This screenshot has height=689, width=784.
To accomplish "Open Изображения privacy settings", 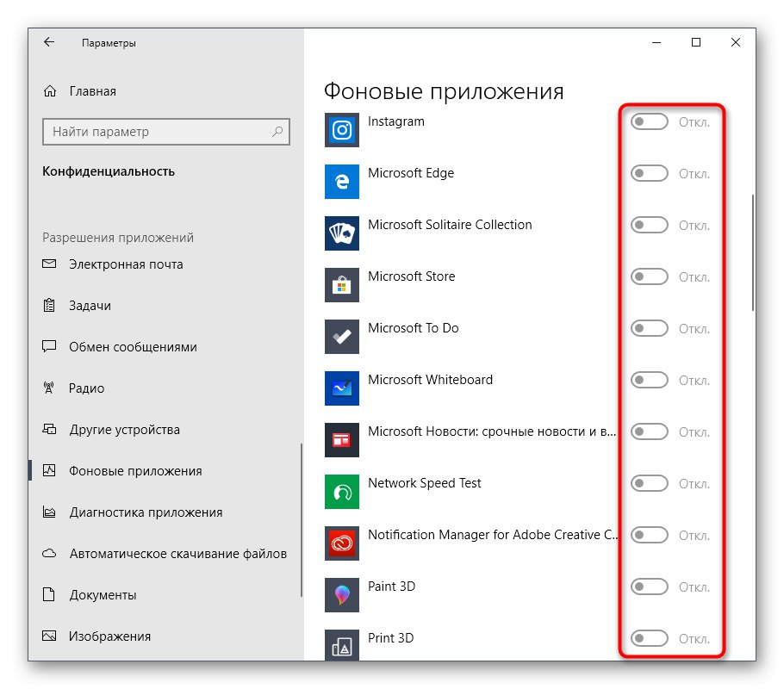I will coord(166,636).
